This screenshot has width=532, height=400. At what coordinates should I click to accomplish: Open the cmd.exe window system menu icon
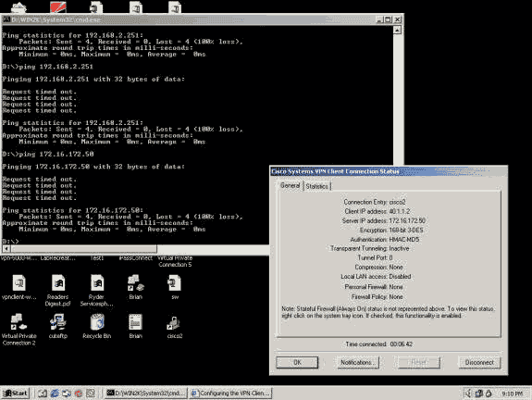(x=6, y=19)
